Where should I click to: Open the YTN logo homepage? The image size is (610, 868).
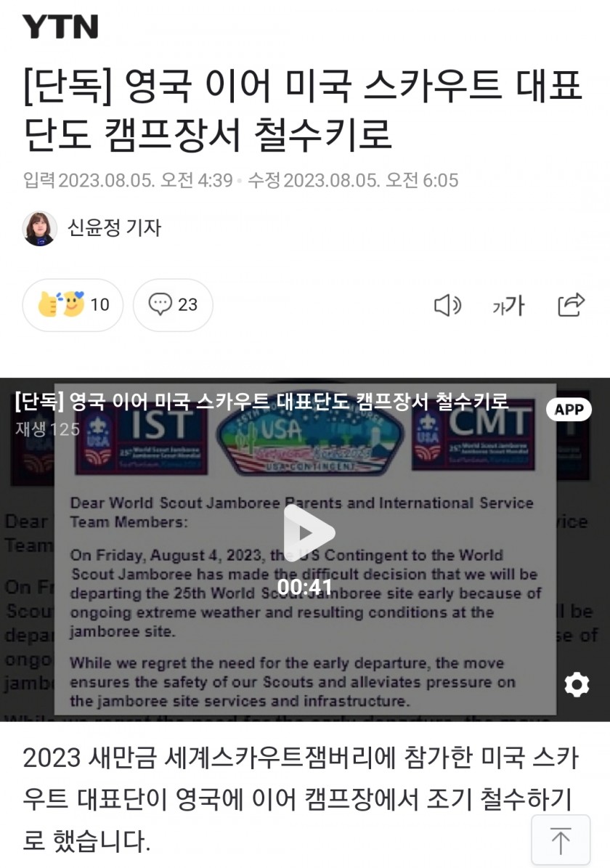[60, 27]
